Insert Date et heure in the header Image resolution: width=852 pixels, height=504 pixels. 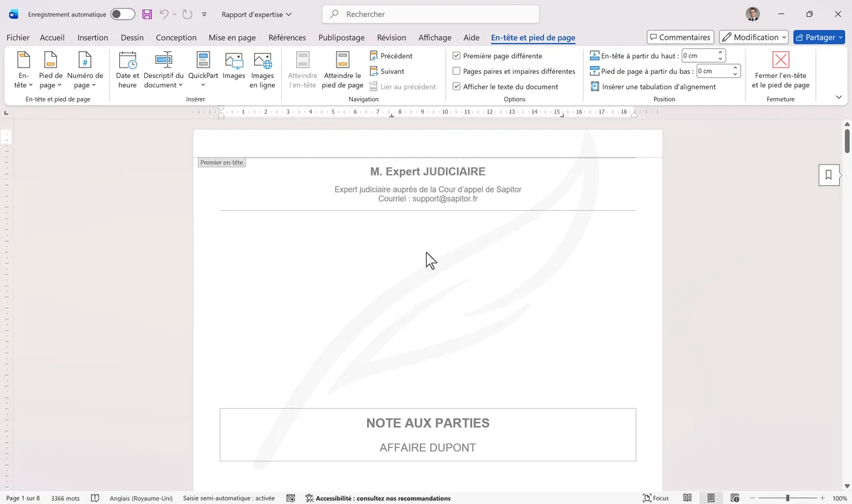click(x=126, y=69)
